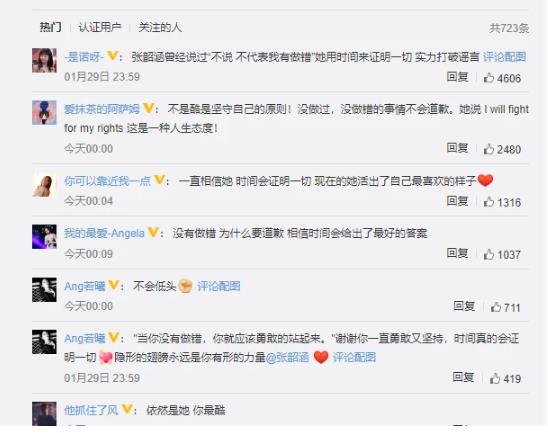Viewport: 548px width, 433px height.
Task: Switch to 关注的人 tab
Action: pos(160,27)
